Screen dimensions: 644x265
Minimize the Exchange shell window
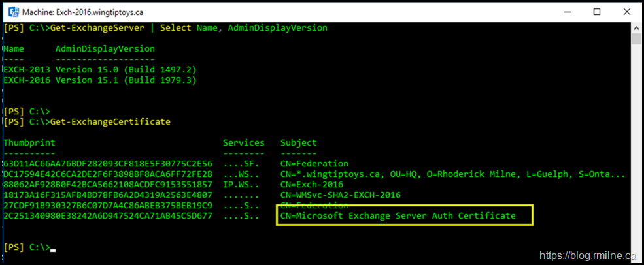564,12
